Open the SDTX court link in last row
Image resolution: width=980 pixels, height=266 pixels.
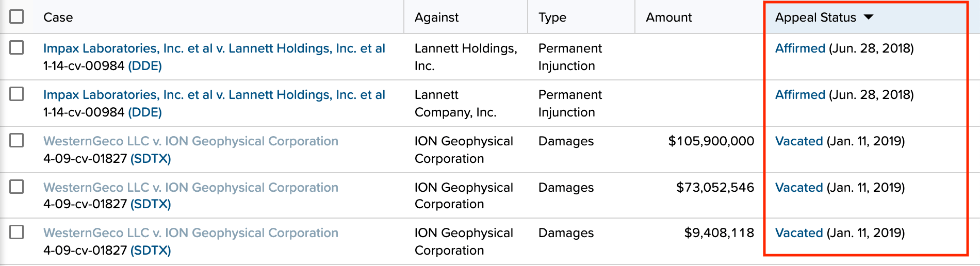point(151,251)
